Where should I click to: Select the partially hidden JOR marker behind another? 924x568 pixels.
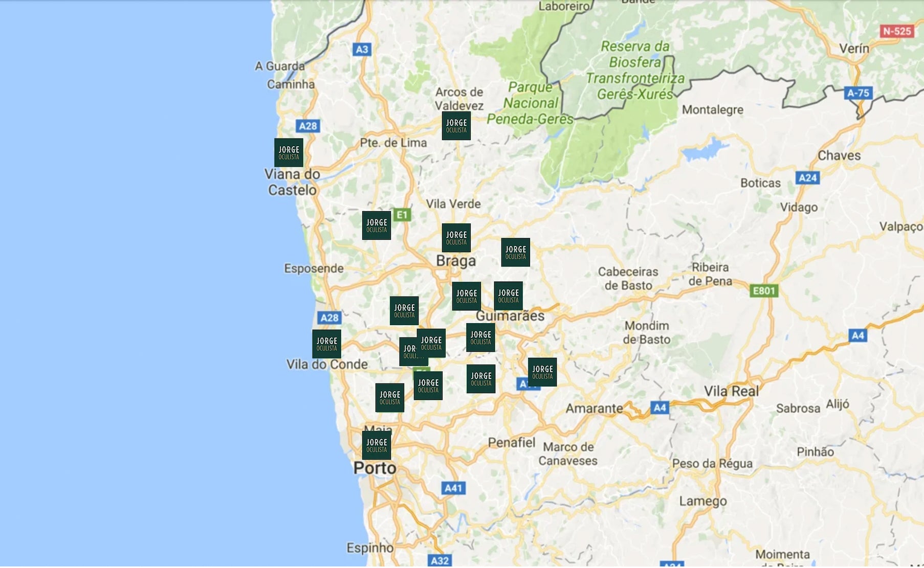407,352
